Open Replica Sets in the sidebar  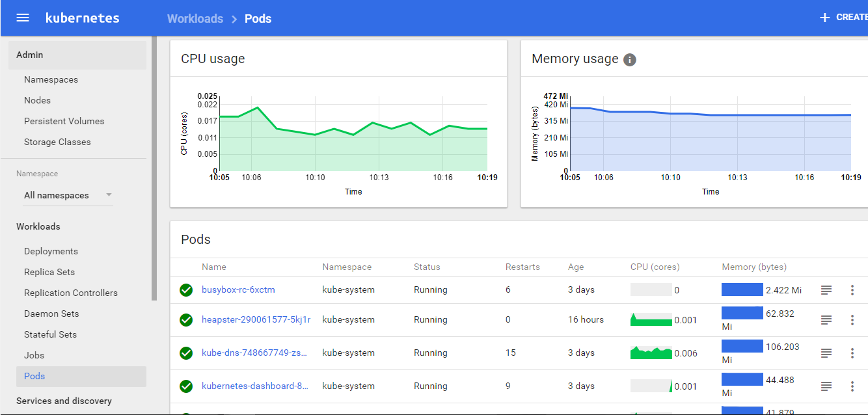tap(49, 272)
